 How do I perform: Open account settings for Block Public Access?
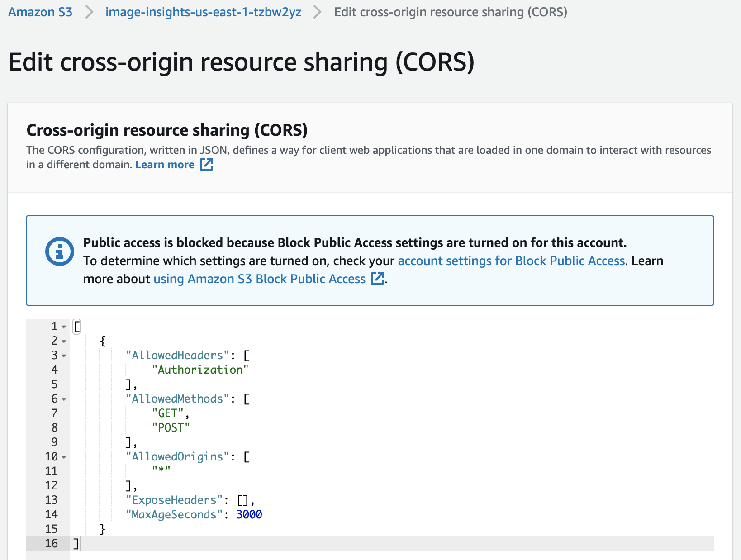[x=511, y=261]
